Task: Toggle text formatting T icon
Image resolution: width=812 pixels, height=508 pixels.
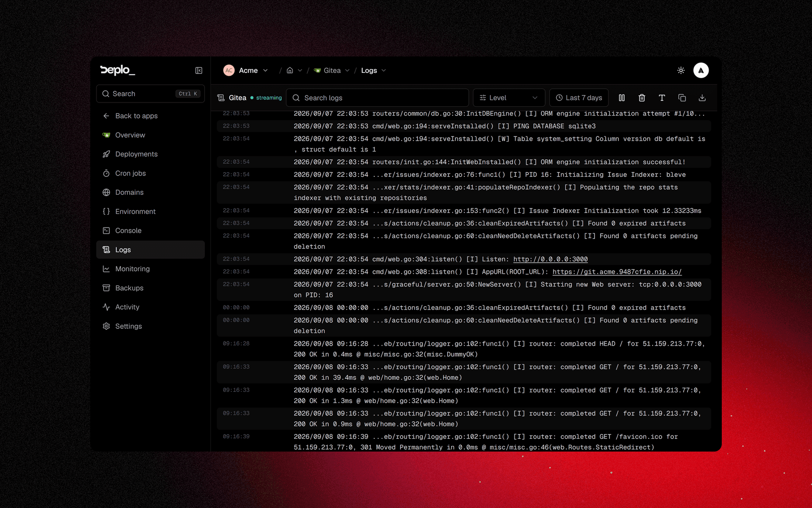Action: pos(662,98)
